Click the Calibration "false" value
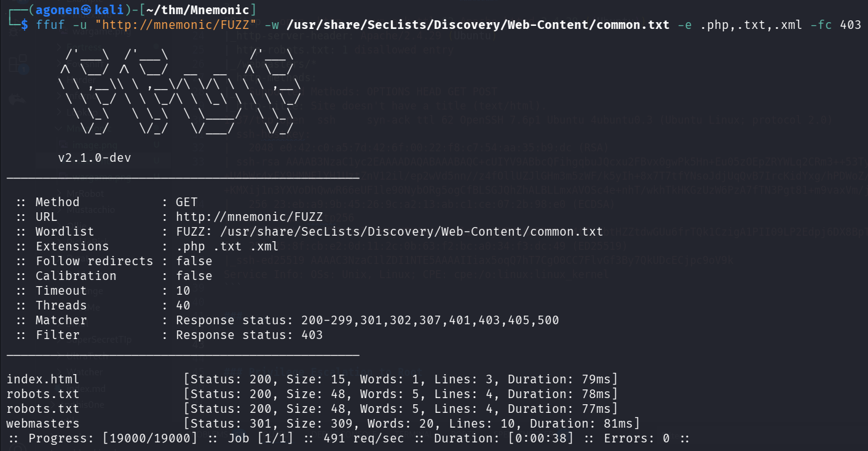This screenshot has height=451, width=868. pos(194,276)
